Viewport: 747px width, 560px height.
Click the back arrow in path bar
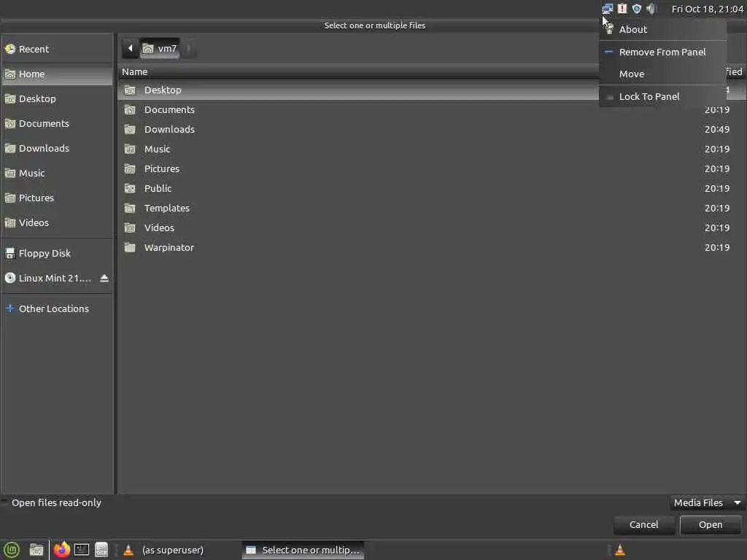[130, 48]
